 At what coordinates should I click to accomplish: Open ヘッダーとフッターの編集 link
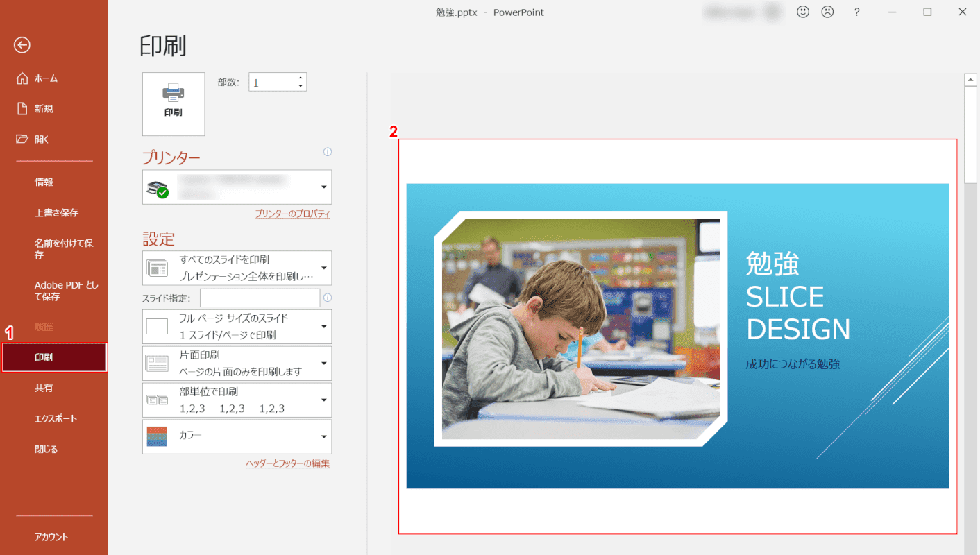[287, 463]
